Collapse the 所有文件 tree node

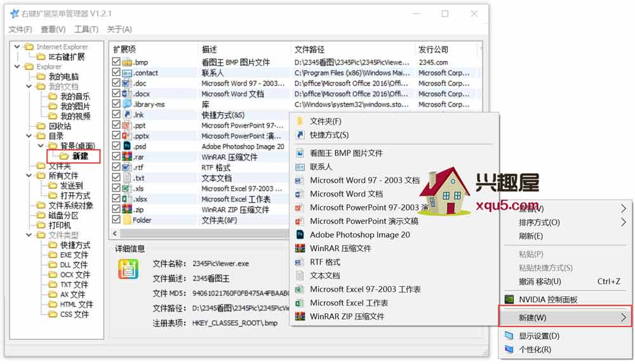tap(29, 176)
